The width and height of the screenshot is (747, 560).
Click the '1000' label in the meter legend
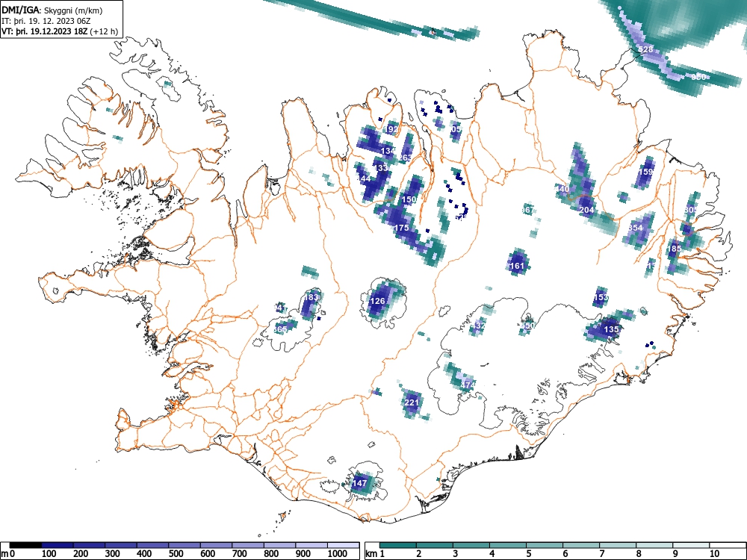pos(338,554)
